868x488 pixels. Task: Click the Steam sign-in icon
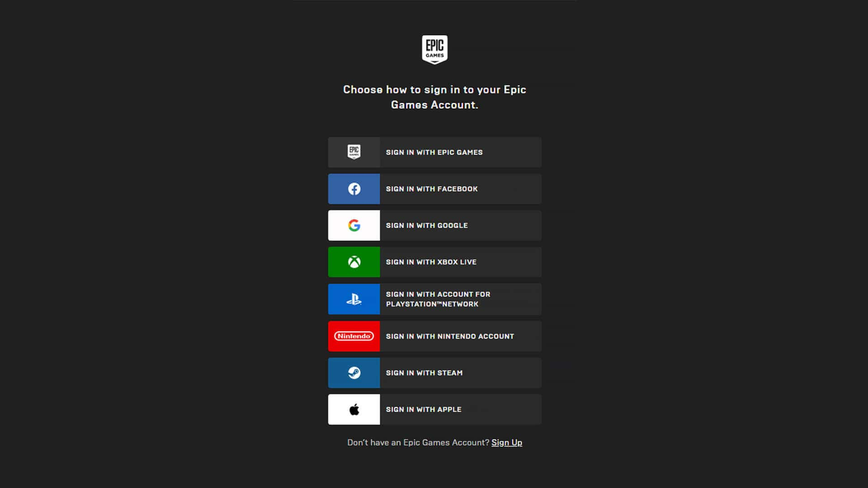[354, 372]
